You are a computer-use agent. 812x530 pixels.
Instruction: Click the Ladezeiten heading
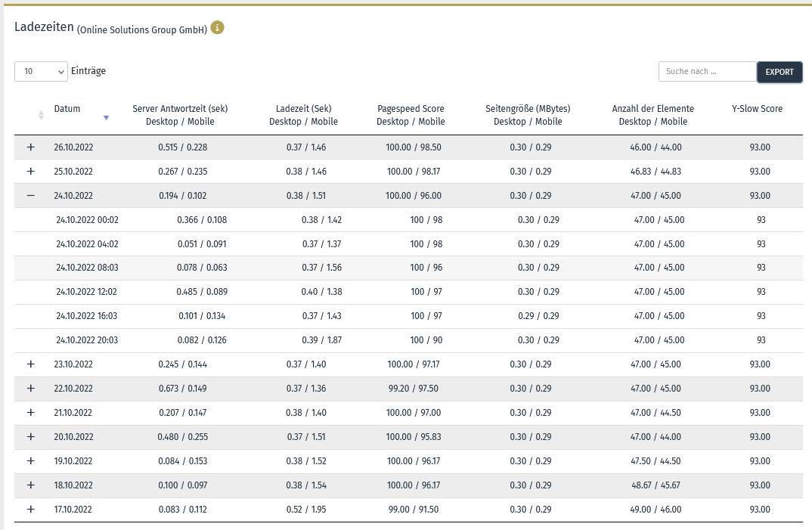pos(44,27)
